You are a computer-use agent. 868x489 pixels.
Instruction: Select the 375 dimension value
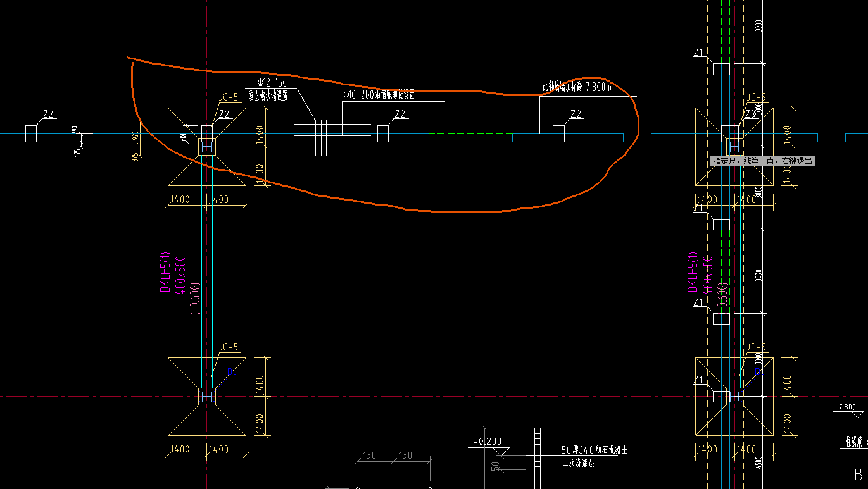coord(135,158)
